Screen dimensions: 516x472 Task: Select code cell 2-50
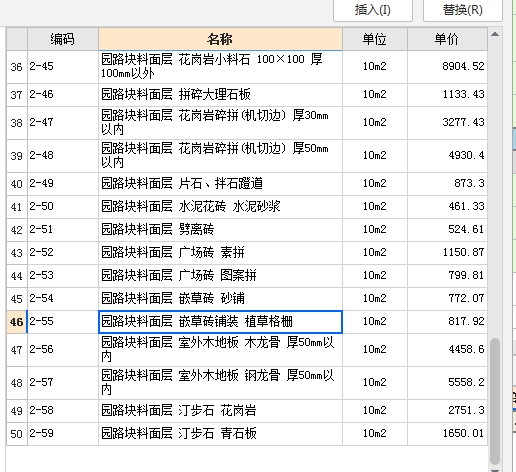tap(63, 207)
